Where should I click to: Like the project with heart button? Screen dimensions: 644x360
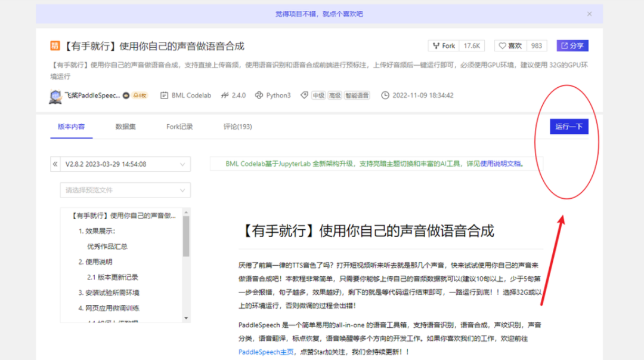(x=510, y=45)
